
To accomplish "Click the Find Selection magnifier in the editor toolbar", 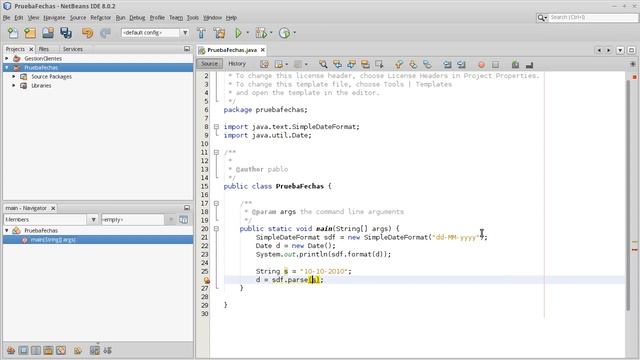I will click(323, 64).
